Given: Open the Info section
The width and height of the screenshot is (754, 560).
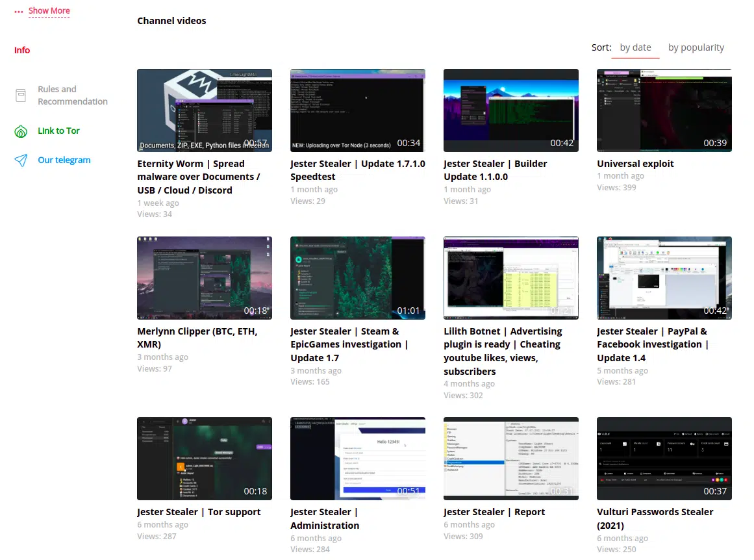Looking at the screenshot, I should click(x=22, y=50).
